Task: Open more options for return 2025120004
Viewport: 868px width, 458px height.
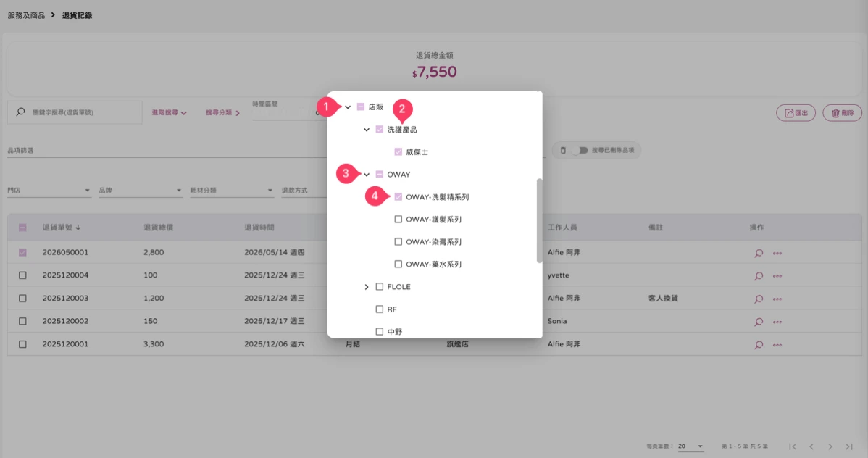Action: (777, 276)
